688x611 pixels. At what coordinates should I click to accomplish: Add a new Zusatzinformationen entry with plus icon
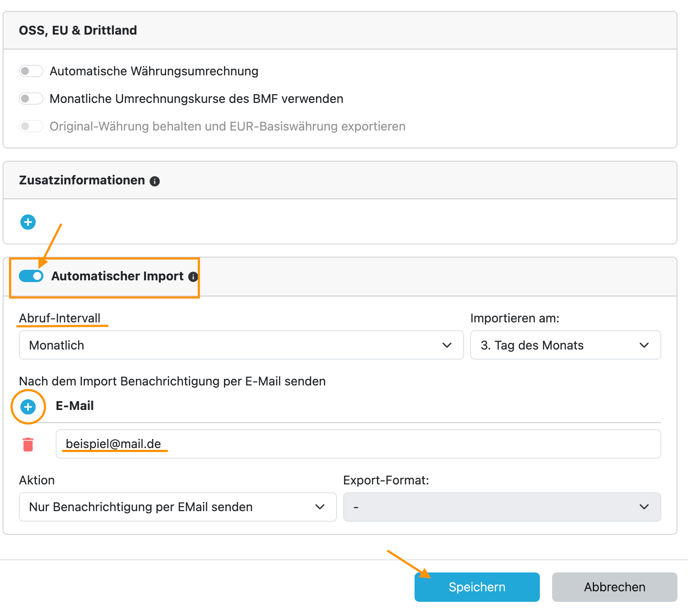[28, 222]
